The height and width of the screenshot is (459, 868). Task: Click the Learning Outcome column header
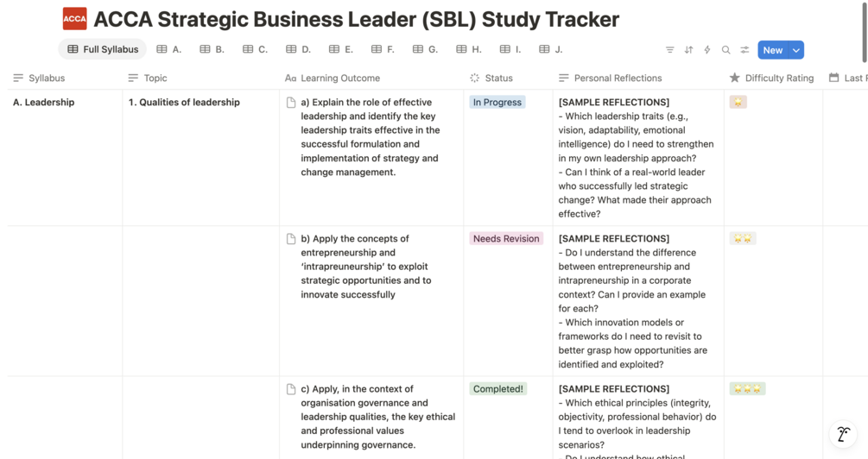pyautogui.click(x=339, y=78)
